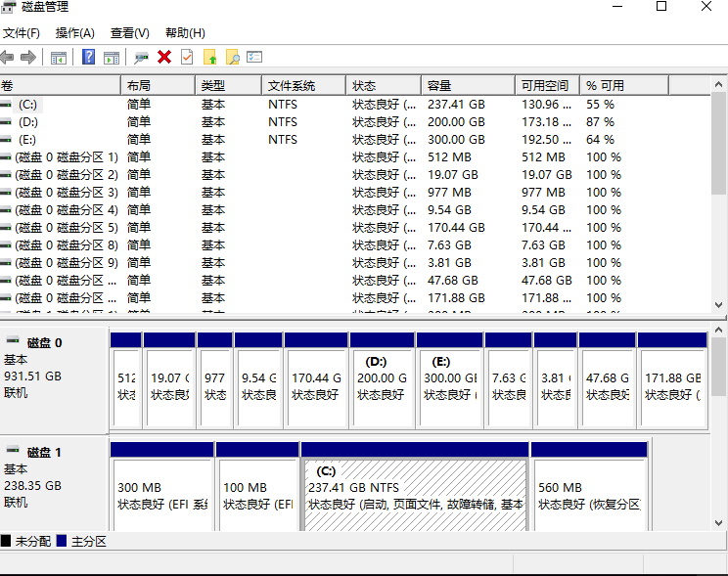
Task: Sort by the 文件系统 column header
Action: [x=291, y=85]
